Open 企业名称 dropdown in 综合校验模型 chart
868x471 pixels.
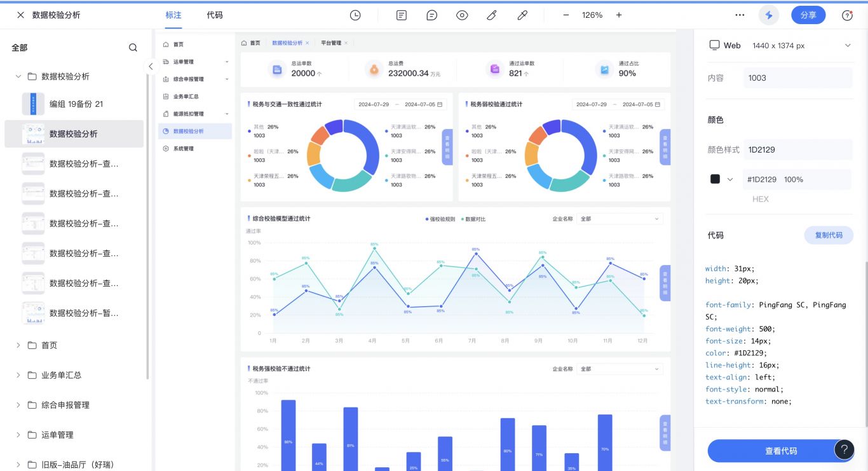coord(620,219)
